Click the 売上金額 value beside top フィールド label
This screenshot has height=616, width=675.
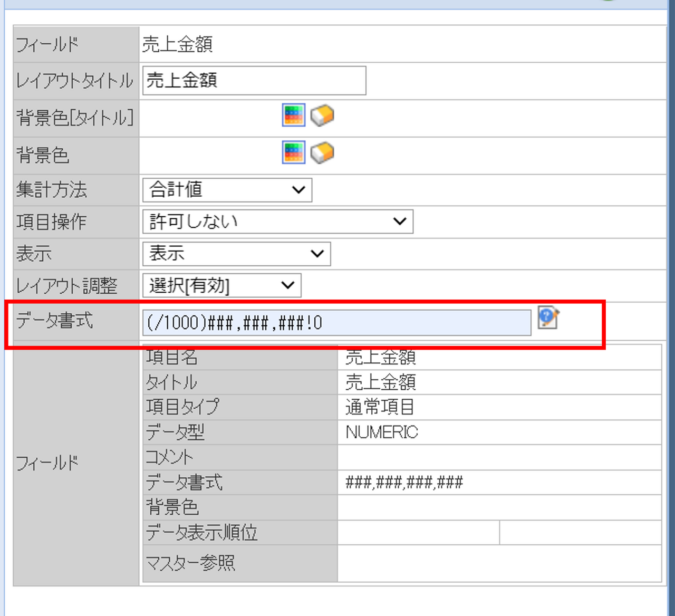[177, 44]
